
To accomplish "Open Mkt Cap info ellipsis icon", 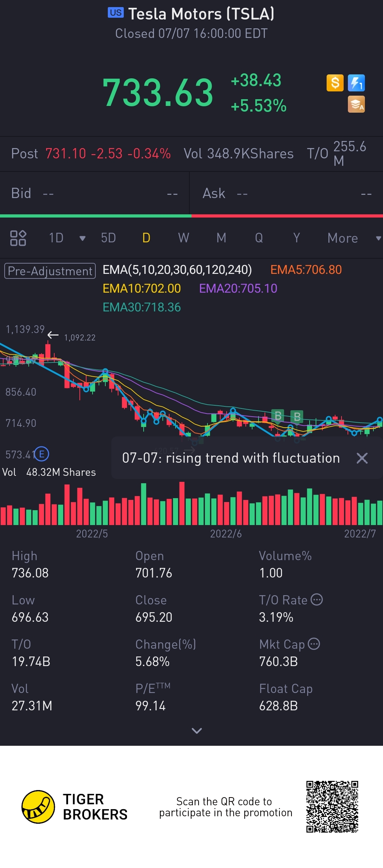I will [314, 644].
